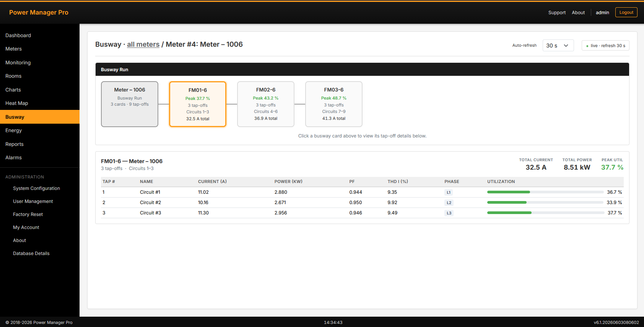This screenshot has width=644, height=327.
Task: Click total current value 32.5 A
Action: (536, 167)
